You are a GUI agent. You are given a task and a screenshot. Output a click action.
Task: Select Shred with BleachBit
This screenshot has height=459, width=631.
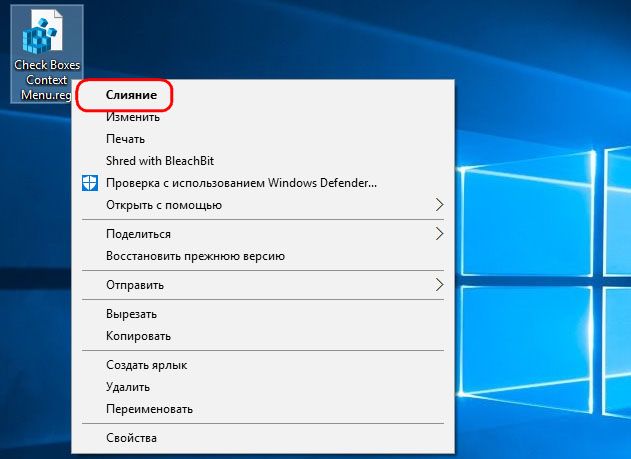click(x=263, y=161)
